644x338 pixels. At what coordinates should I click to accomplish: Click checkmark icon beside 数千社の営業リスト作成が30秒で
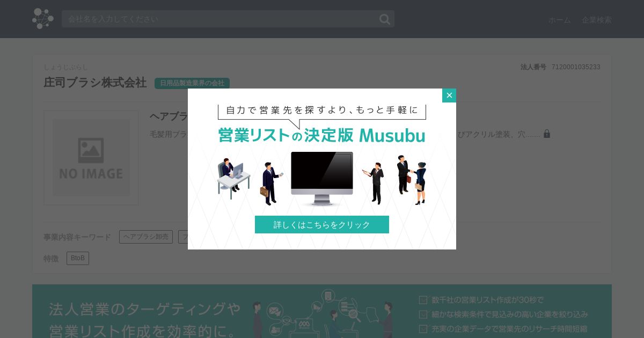coord(423,300)
